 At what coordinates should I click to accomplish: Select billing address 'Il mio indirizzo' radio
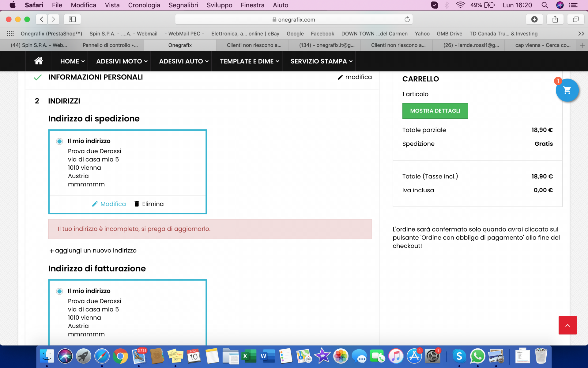pyautogui.click(x=59, y=291)
